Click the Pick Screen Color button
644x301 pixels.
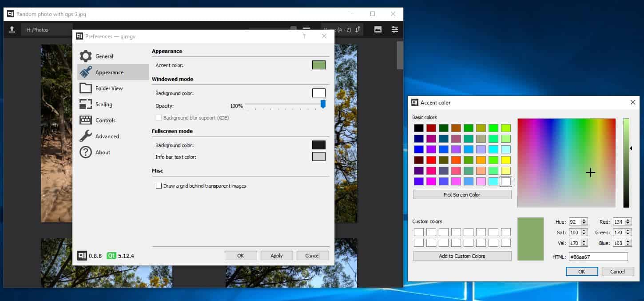coord(462,194)
